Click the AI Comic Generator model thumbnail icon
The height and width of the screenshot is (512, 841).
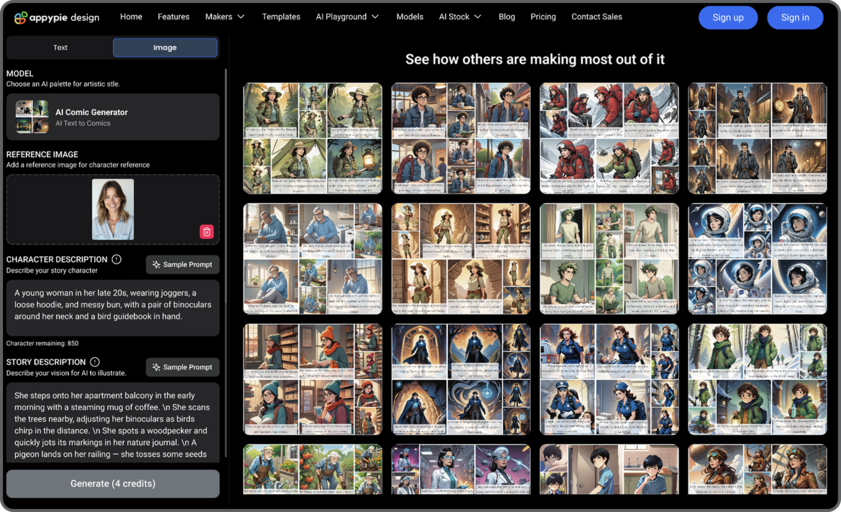click(32, 117)
